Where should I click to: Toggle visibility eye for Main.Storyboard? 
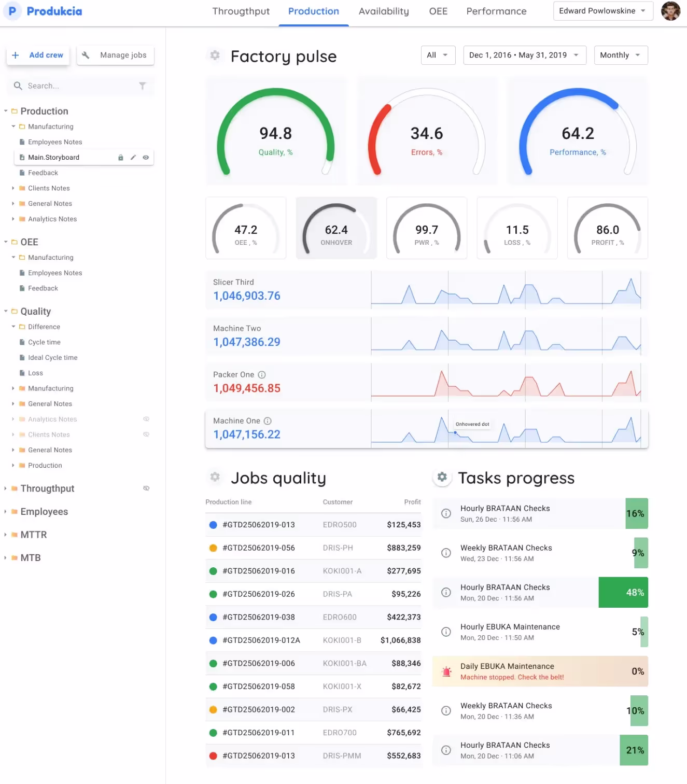(146, 158)
